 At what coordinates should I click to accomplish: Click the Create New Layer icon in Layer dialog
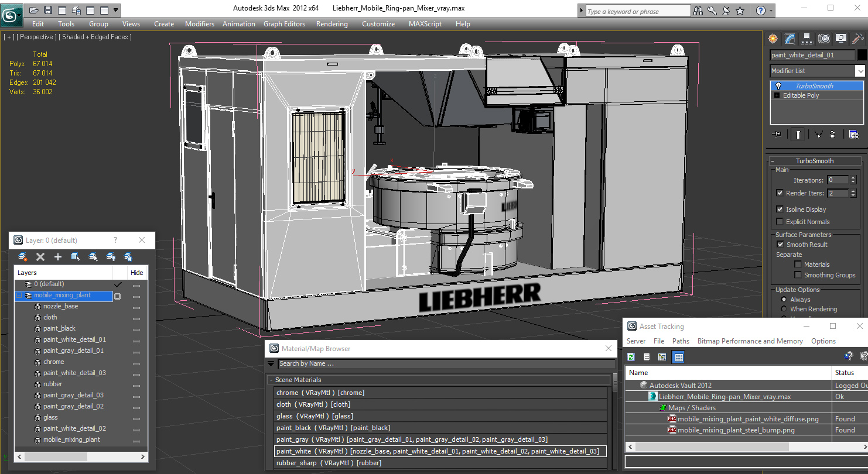click(23, 257)
